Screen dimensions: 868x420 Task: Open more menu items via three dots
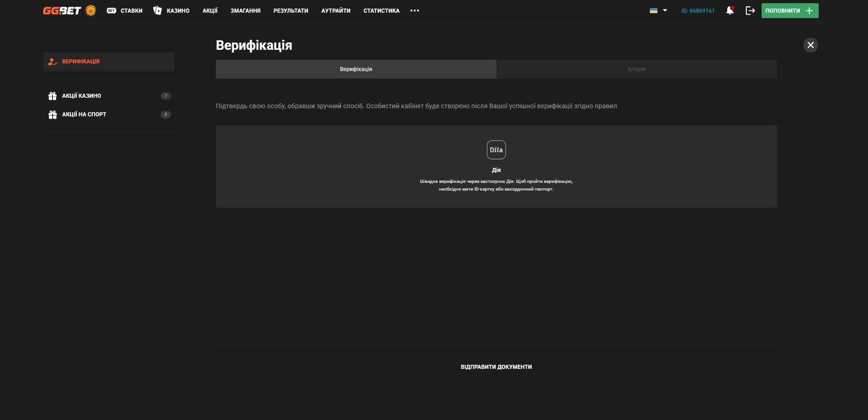coord(415,10)
